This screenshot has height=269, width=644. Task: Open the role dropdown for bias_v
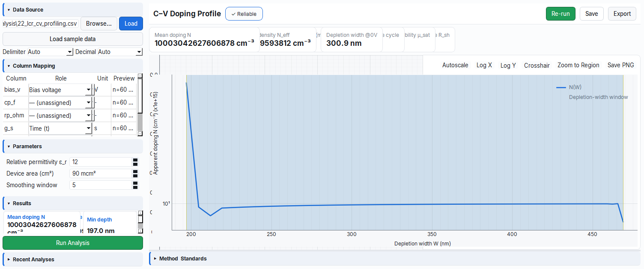pos(60,90)
